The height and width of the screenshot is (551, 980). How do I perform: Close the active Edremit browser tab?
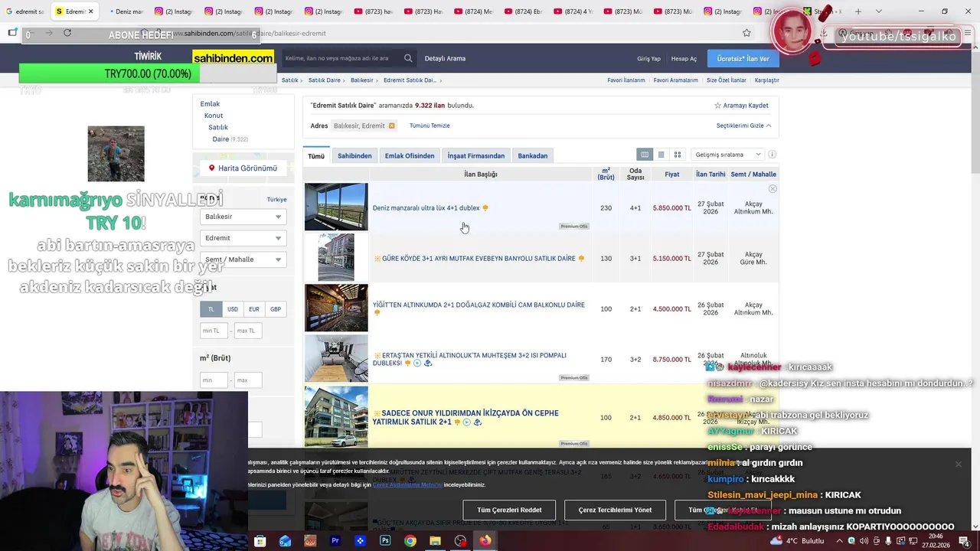90,11
